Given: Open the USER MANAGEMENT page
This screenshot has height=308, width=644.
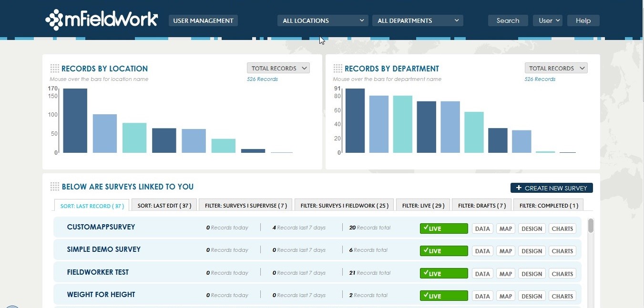Looking at the screenshot, I should click(203, 20).
